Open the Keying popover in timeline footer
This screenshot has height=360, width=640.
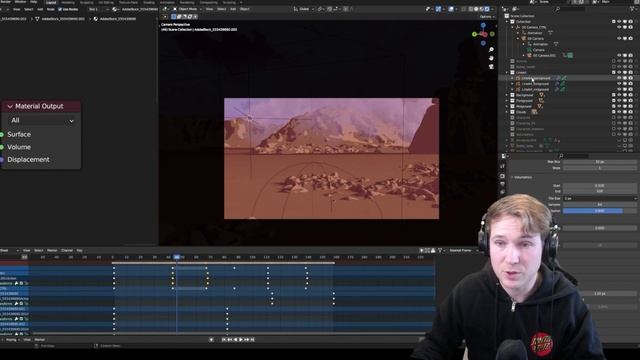(x=12, y=340)
